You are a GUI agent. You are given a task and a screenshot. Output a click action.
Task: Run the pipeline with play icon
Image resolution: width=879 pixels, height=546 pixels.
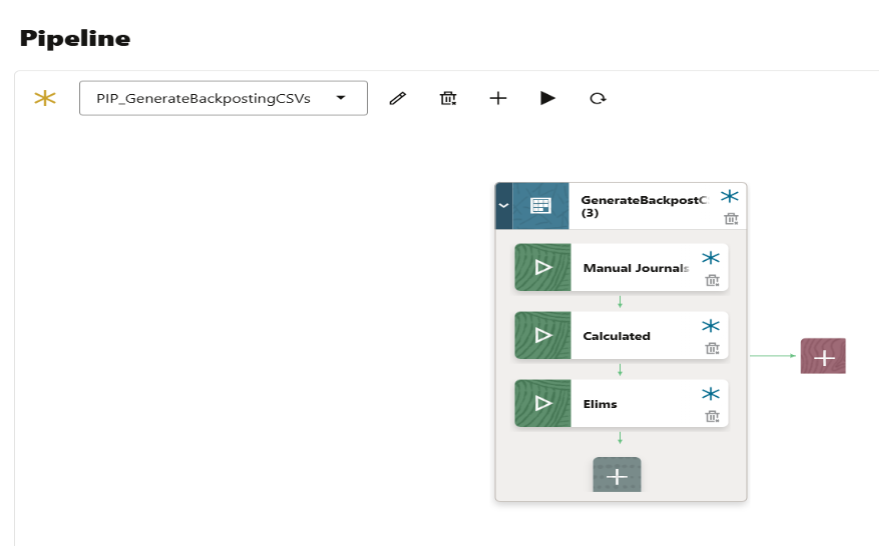click(x=548, y=98)
